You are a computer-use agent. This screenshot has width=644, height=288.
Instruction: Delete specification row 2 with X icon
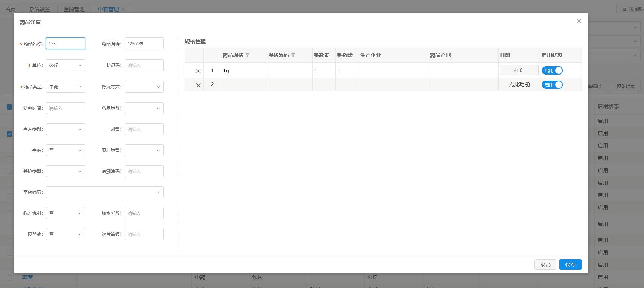click(199, 85)
